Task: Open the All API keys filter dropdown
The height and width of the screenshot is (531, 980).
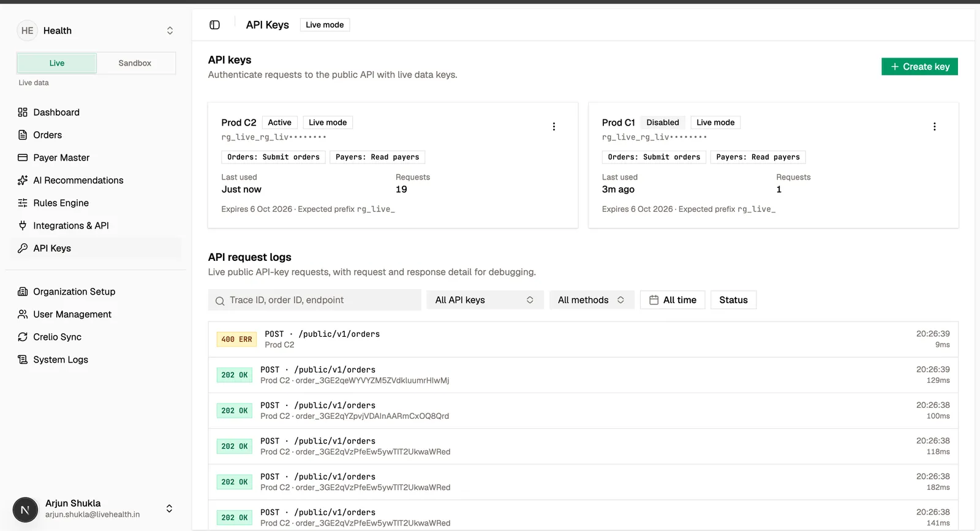Action: (x=484, y=300)
